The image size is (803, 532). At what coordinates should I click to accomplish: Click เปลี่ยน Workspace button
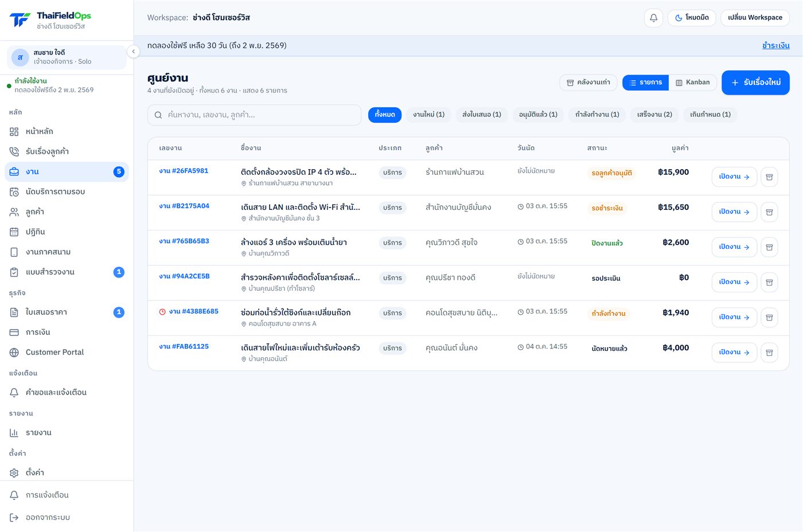755,18
